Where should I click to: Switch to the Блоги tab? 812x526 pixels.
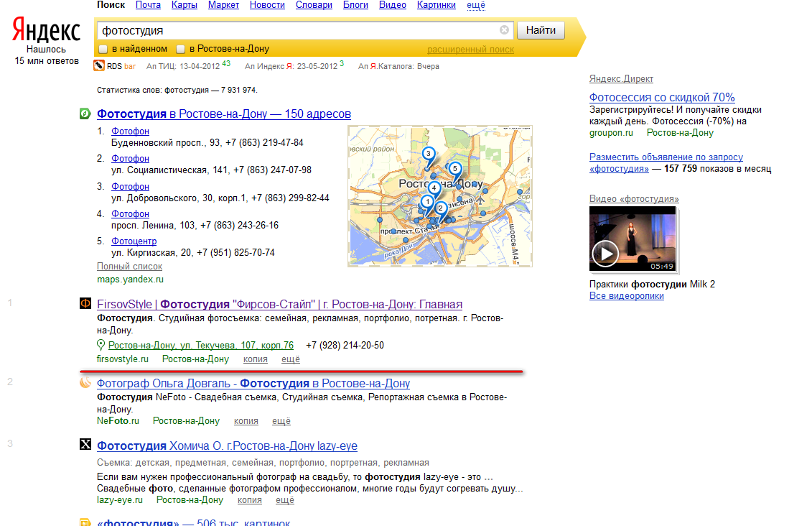click(x=356, y=5)
